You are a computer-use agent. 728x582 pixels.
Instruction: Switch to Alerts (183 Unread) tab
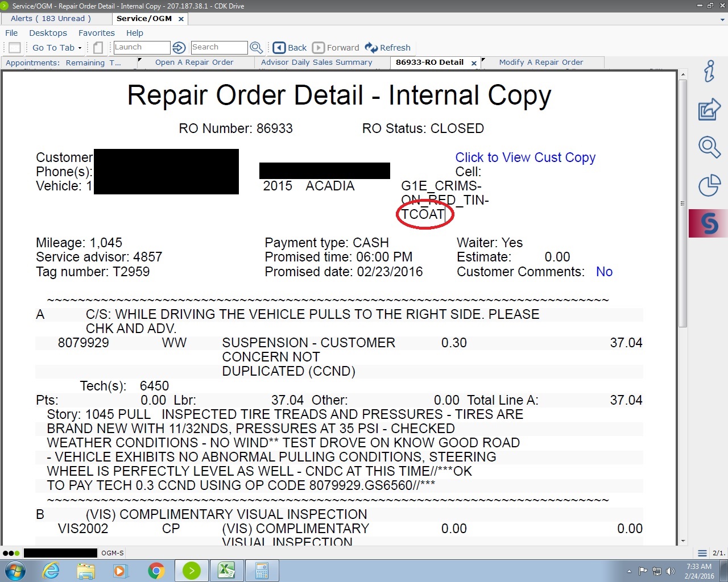[51, 19]
